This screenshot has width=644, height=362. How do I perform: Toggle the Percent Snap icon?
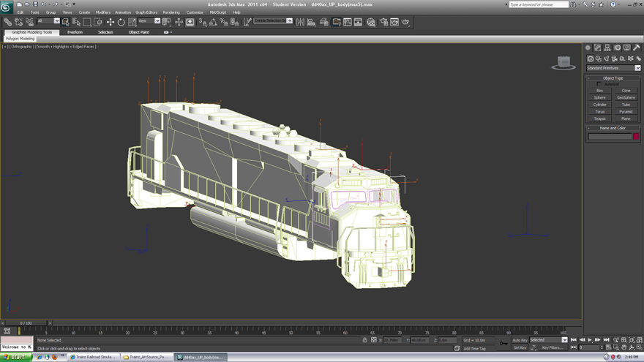tap(224, 22)
